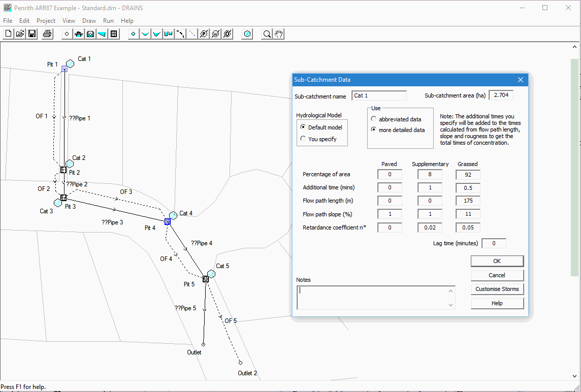The width and height of the screenshot is (581, 392).
Task: Open the Help menu in menu bar
Action: tap(127, 21)
